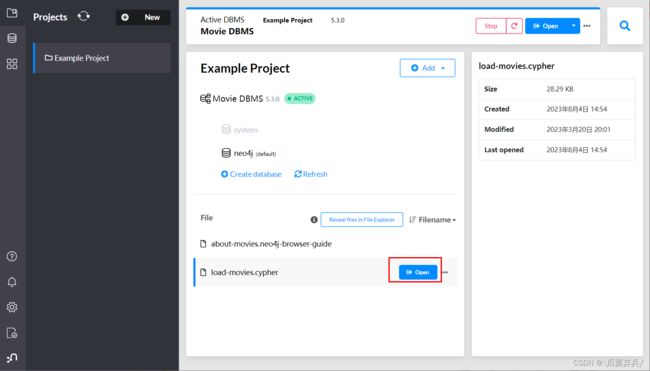Screen dimensions: 650x371
Task: Select the system database
Action: tap(240, 130)
